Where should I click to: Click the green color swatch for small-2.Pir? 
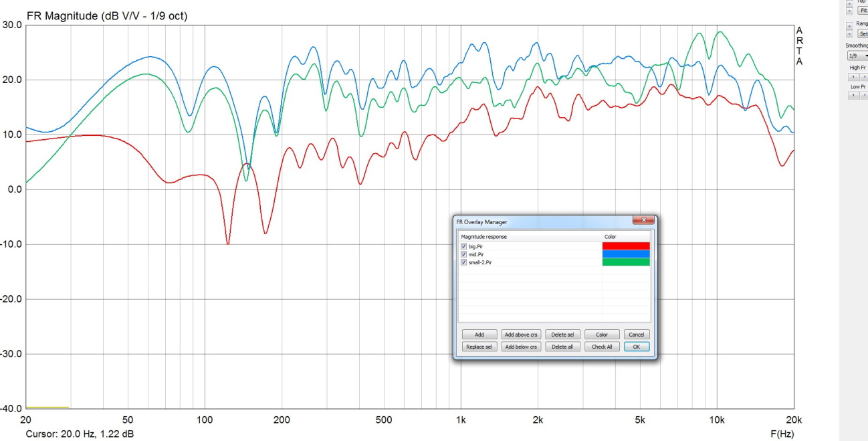pos(626,262)
